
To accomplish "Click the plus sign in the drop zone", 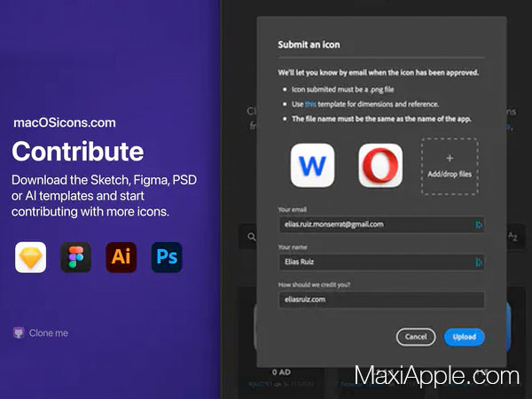I will tap(450, 158).
